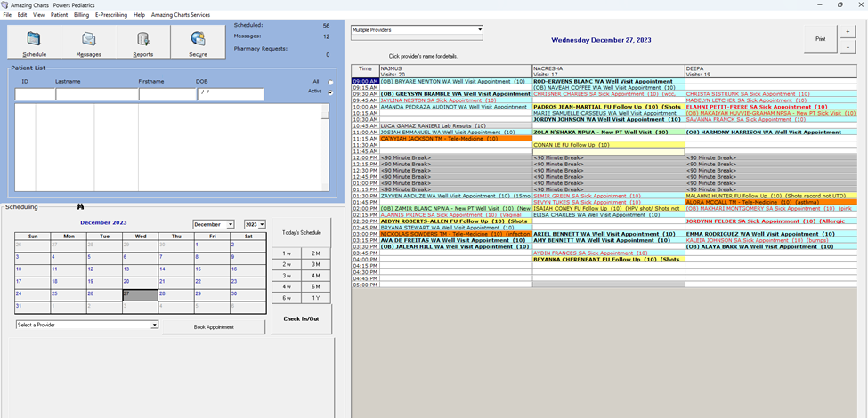Image resolution: width=868 pixels, height=418 pixels.
Task: Open the Billing menu
Action: [x=81, y=15]
